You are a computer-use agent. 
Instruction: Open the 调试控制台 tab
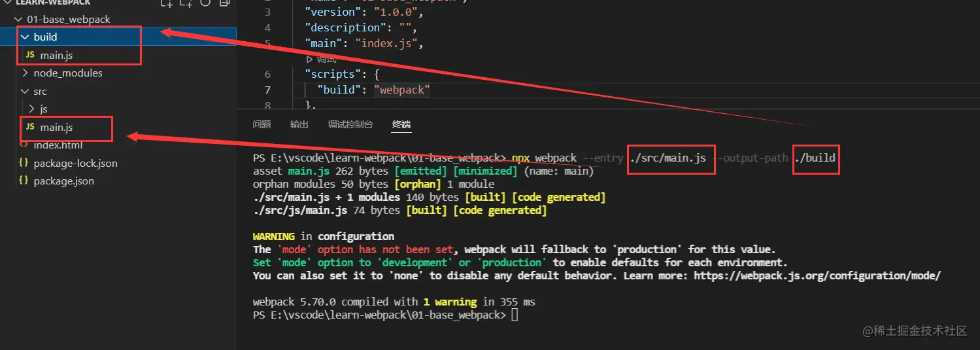350,124
